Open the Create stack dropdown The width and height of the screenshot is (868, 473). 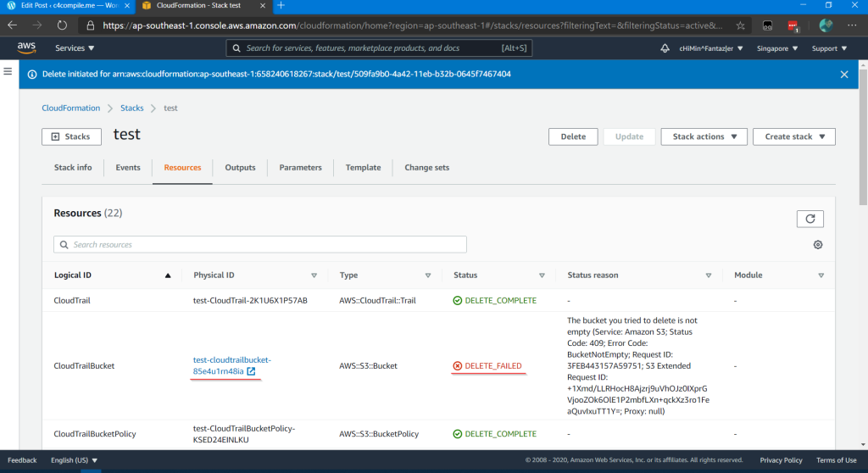(793, 136)
